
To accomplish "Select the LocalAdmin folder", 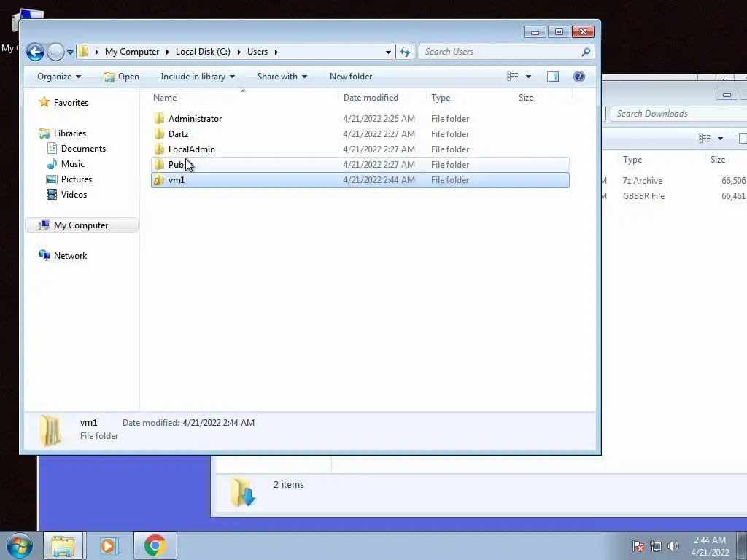I will click(x=360, y=149).
